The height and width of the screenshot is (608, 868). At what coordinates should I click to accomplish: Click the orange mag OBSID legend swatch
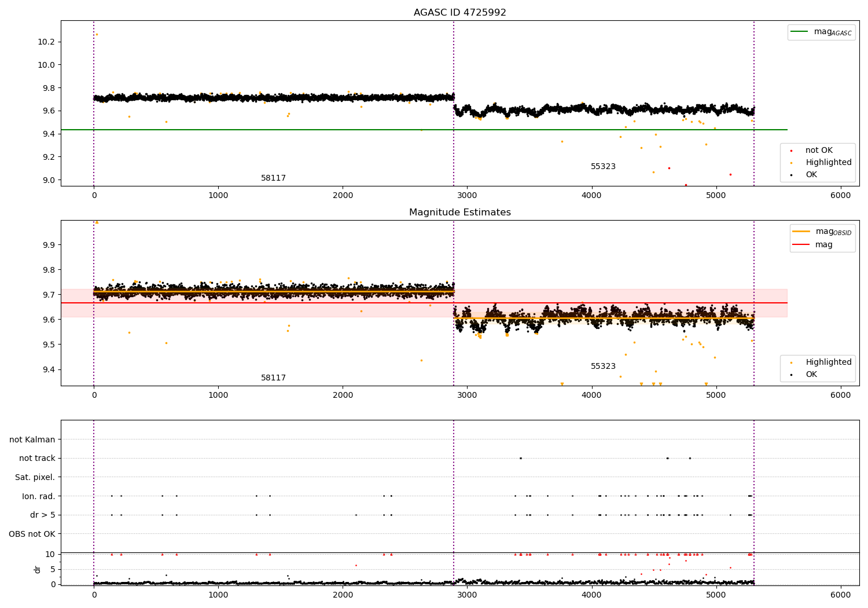pyautogui.click(x=801, y=232)
